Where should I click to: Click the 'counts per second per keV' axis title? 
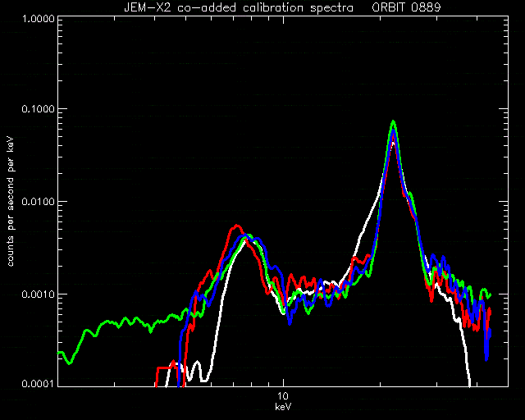[11, 201]
